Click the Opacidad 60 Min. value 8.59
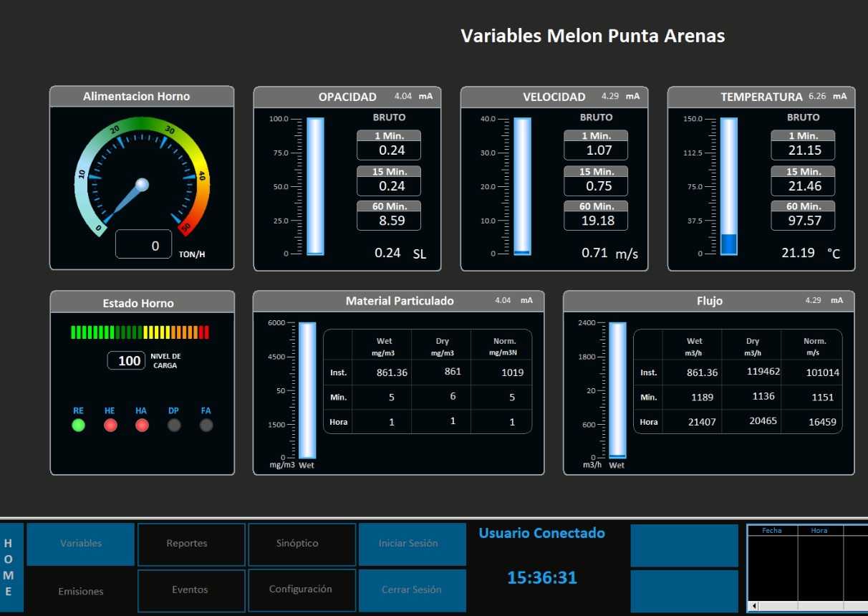The width and height of the screenshot is (868, 616). point(389,221)
